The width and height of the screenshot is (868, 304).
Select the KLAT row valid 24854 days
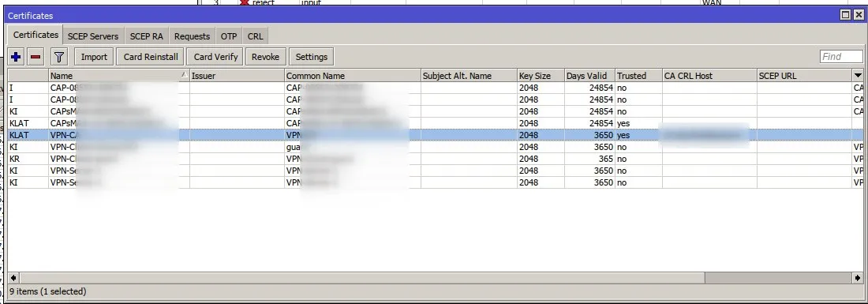[x=435, y=123]
